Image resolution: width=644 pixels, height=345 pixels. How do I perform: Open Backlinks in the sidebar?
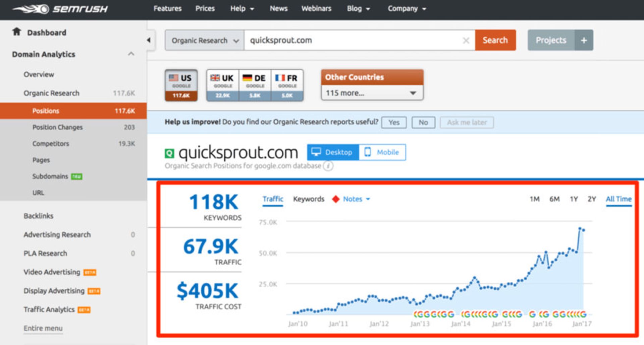[38, 216]
